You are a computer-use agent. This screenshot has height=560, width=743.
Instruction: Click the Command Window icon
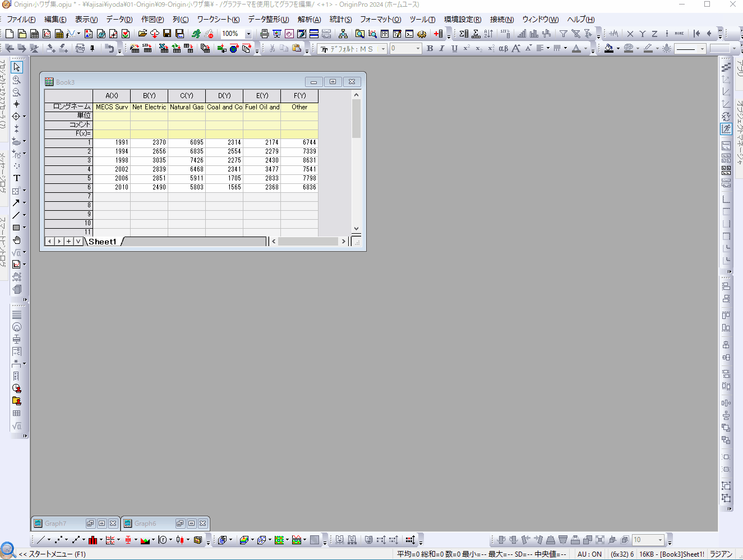coord(409,34)
